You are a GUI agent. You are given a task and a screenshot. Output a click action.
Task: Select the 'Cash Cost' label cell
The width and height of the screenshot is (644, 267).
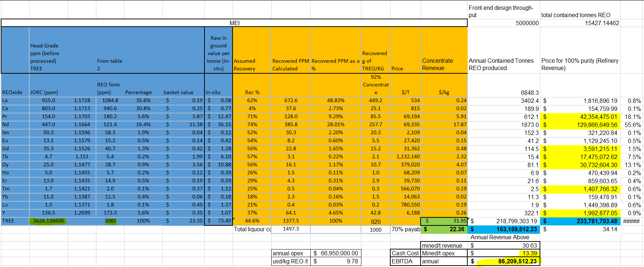pyautogui.click(x=406, y=253)
